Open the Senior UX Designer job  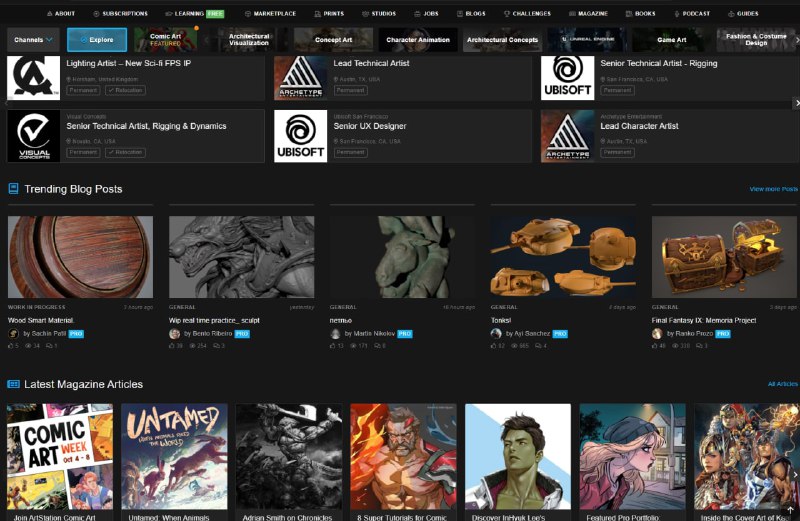[x=370, y=126]
